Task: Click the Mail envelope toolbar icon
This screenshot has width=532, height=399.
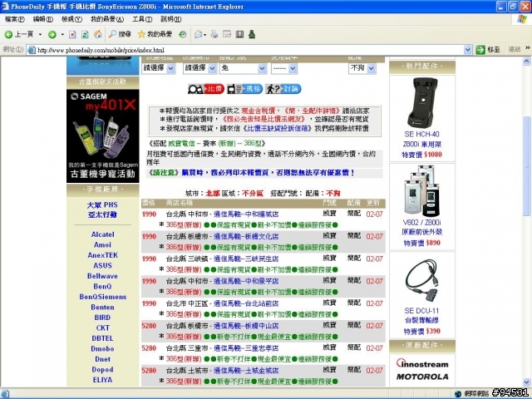Action: [198, 34]
